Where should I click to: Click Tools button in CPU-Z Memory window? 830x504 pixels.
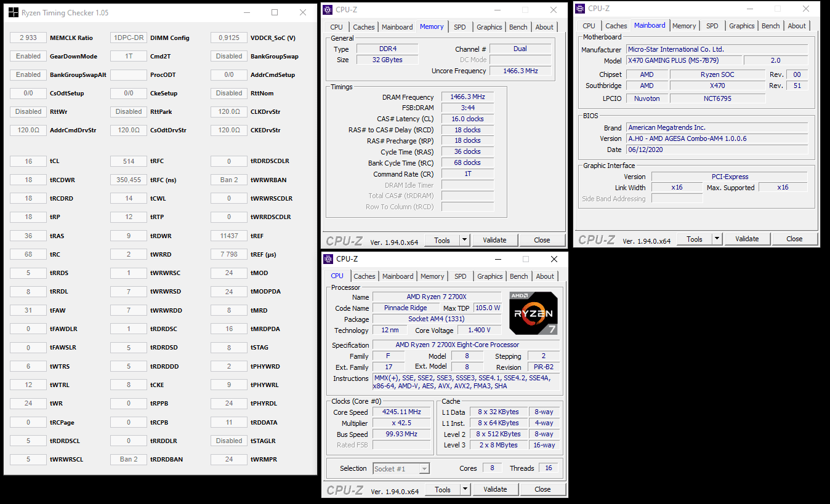(x=442, y=240)
